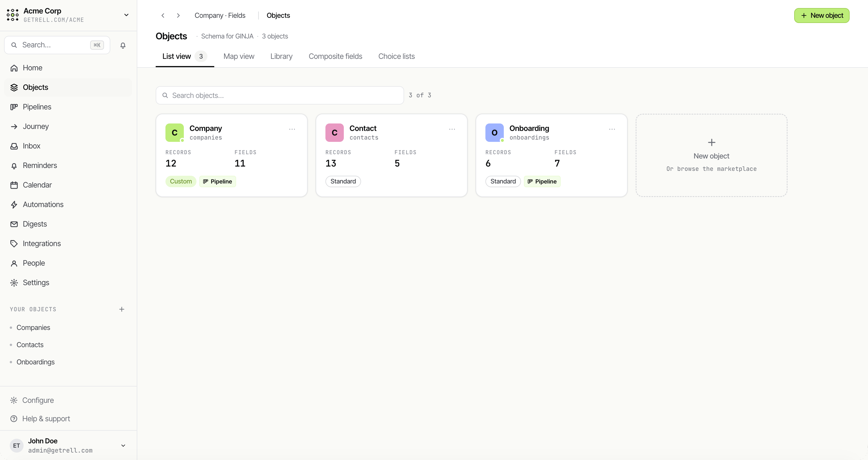The width and height of the screenshot is (868, 460).
Task: Switch to the Map view tab
Action: 239,56
